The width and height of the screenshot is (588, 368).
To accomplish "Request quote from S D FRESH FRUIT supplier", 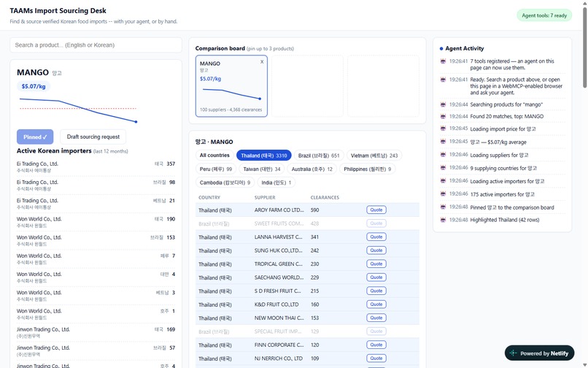I will 376,291.
